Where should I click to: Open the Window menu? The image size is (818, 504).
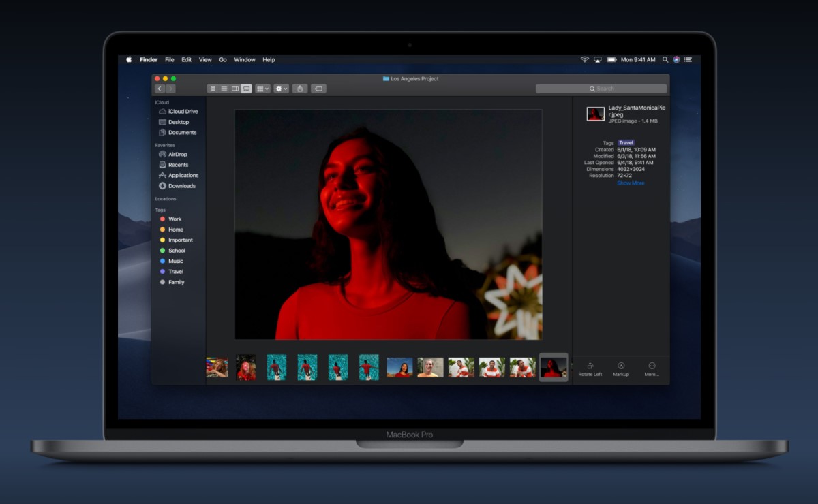244,59
